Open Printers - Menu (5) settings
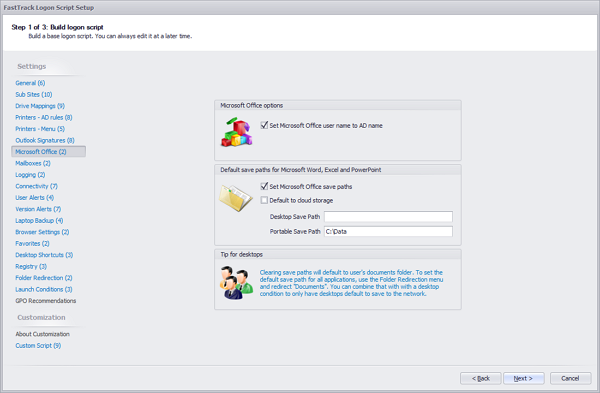 (x=40, y=129)
